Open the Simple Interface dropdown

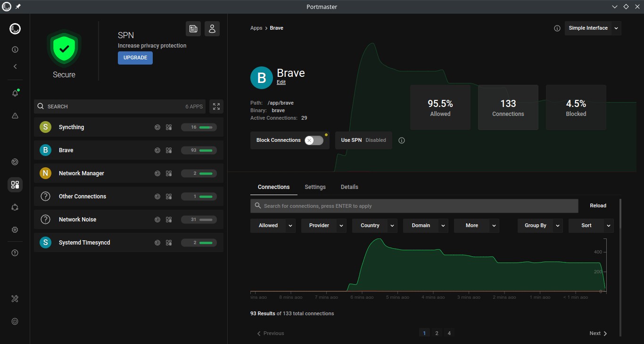click(x=593, y=28)
